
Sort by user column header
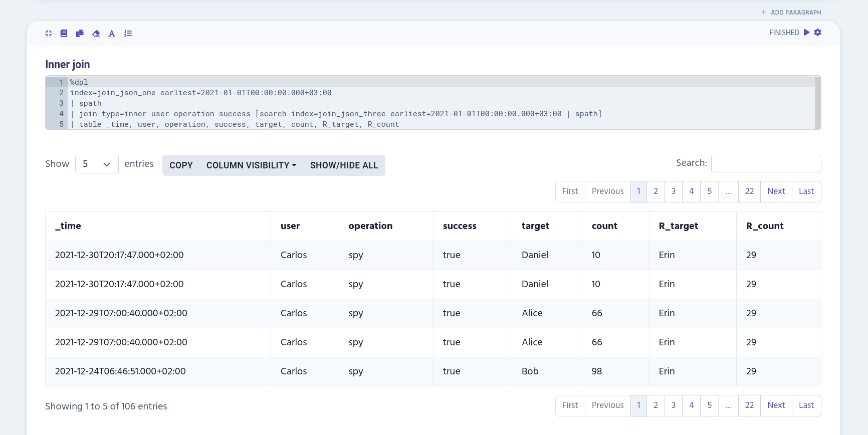tap(305, 226)
